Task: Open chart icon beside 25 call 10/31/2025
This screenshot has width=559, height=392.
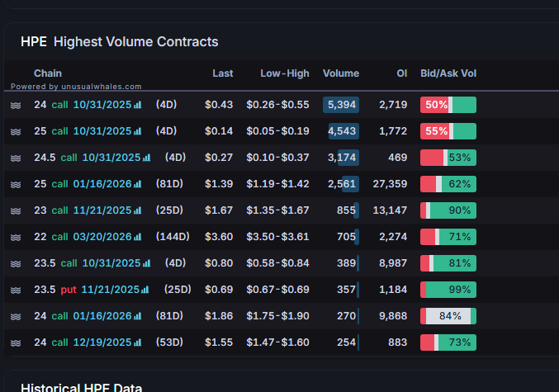Action: 138,131
